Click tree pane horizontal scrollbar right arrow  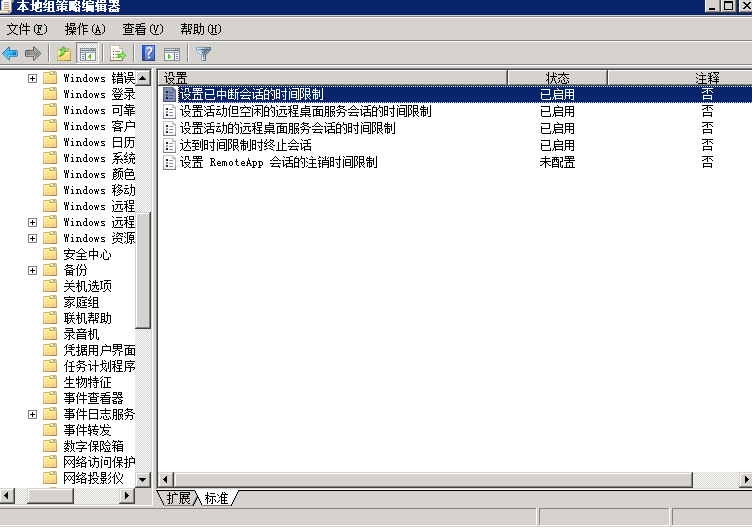[127, 495]
